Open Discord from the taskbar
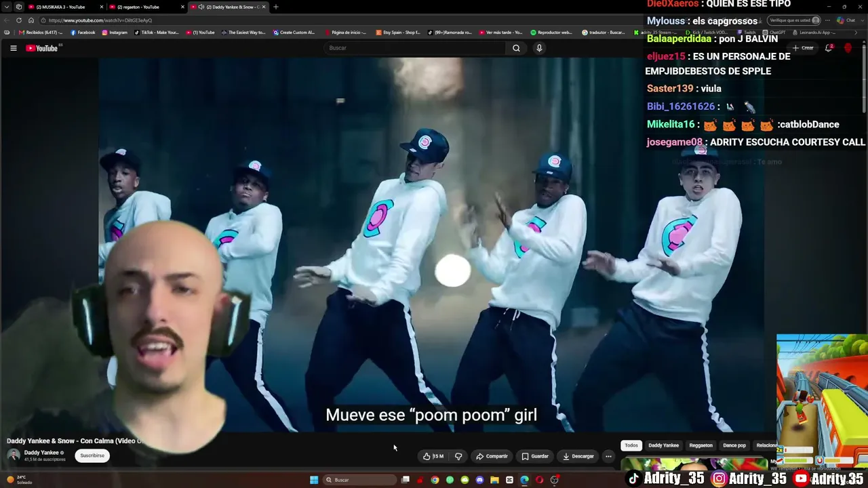The image size is (868, 488). click(479, 480)
